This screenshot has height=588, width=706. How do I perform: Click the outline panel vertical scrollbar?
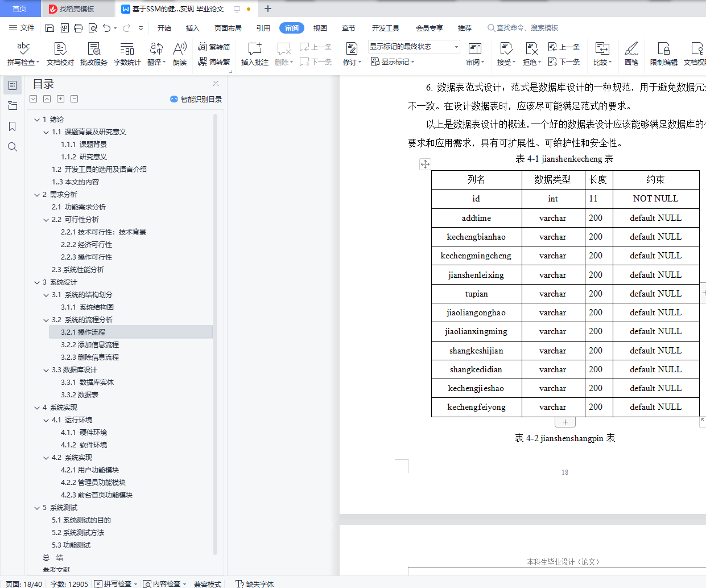pos(215,334)
